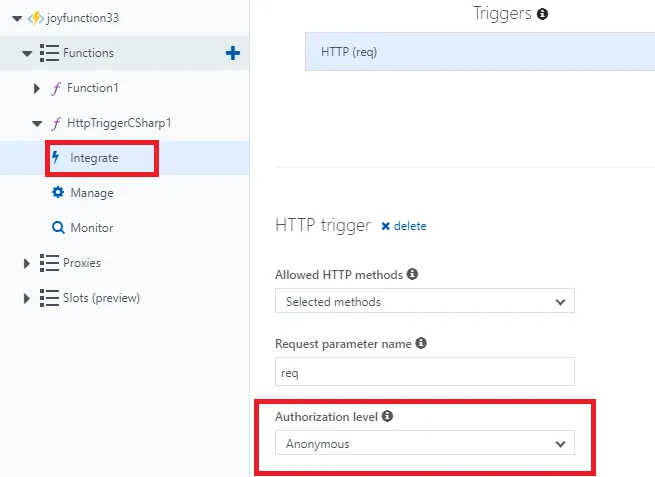This screenshot has height=477, width=655.
Task: Click the Request parameter name field
Action: [424, 372]
